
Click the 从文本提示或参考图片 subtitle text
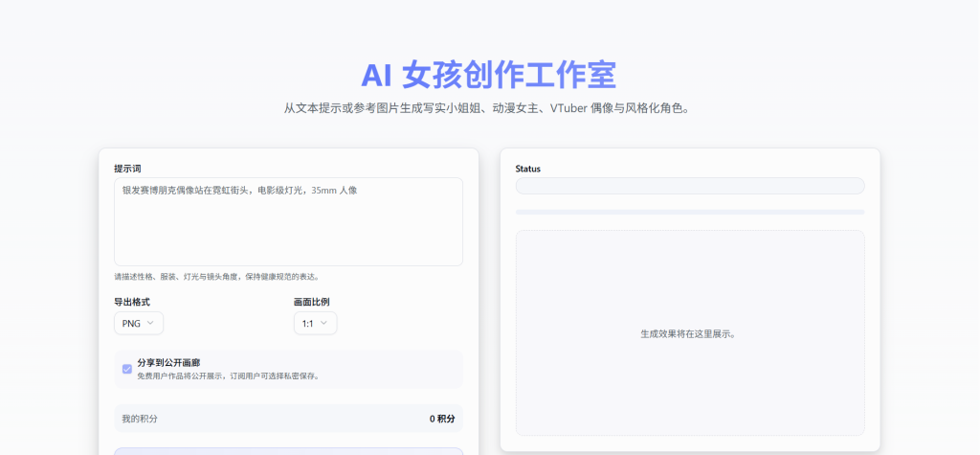tap(488, 108)
